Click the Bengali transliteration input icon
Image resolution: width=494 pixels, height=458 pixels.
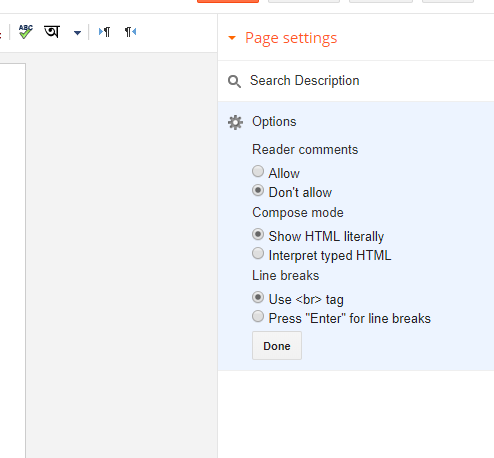point(52,32)
